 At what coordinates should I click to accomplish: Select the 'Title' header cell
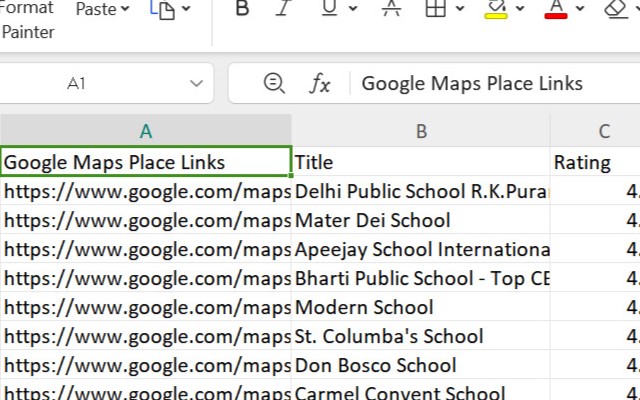coord(421,162)
